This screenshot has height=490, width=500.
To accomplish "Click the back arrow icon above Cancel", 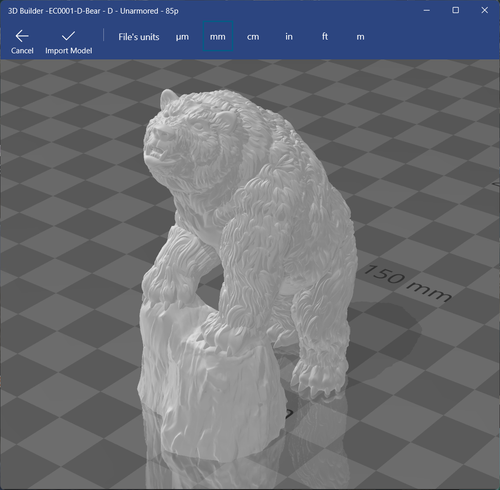I will pos(22,36).
